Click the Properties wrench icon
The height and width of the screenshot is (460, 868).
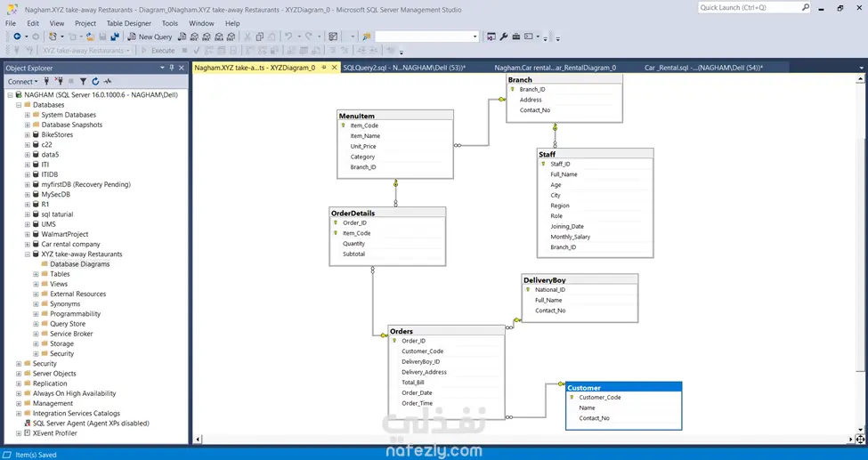tap(504, 36)
